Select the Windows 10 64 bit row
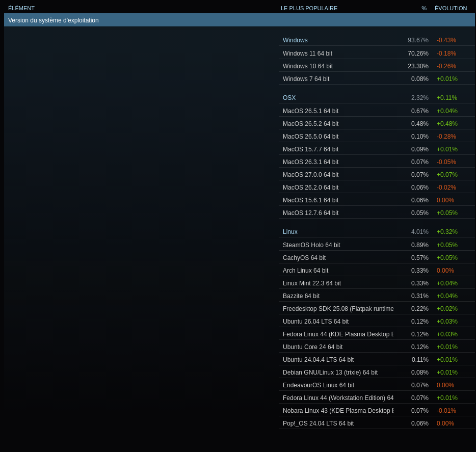The image size is (476, 452). [x=377, y=66]
